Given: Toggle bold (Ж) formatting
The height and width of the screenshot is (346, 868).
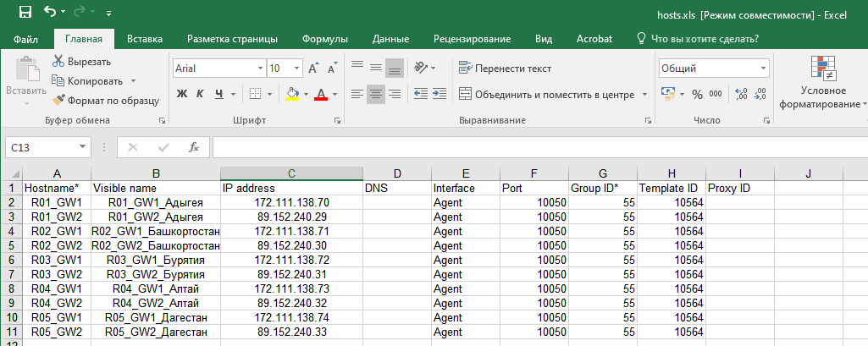Looking at the screenshot, I should tap(181, 94).
